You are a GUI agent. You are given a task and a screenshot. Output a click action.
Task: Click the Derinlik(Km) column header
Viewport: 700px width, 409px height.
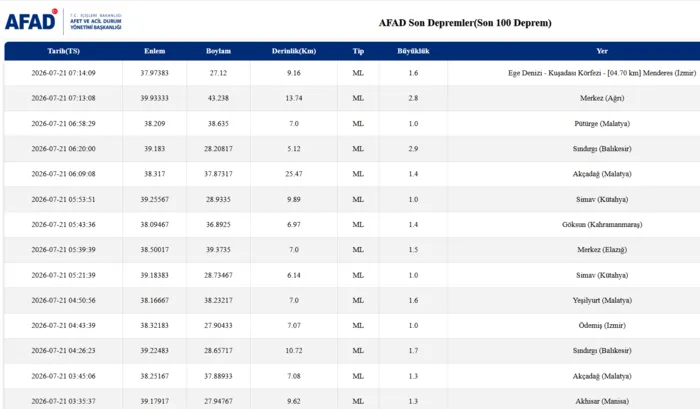pos(294,51)
